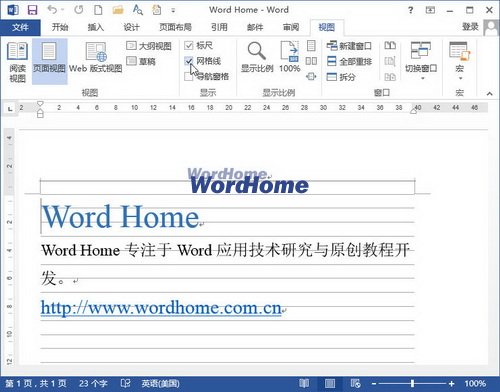Switch to the 邮件 Mailings tab
Image resolution: width=500 pixels, height=392 pixels.
255,27
